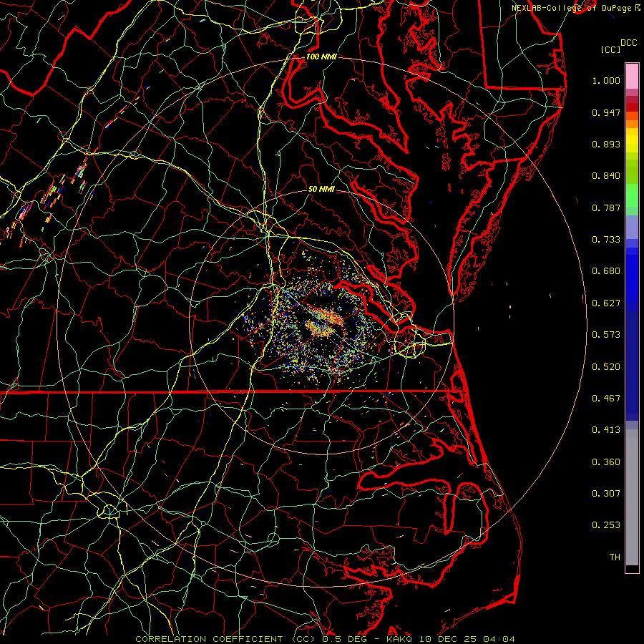
Task: Click the 0.467 scale value
Action: click(606, 399)
